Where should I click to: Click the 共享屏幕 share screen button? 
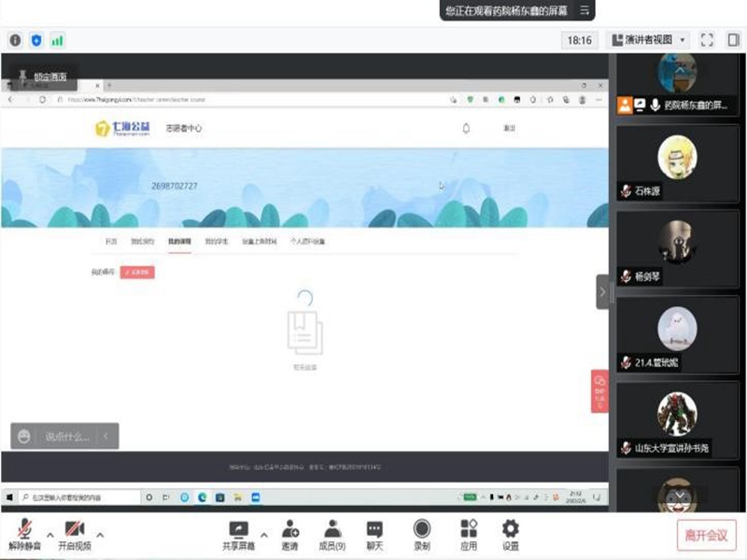238,534
